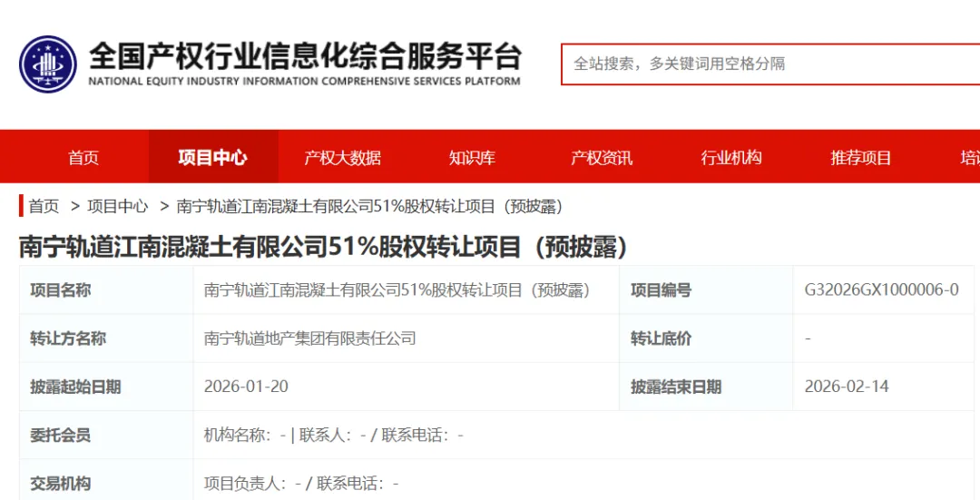Click the platform emblem logo icon
Screen dimensions: 980x500
pyautogui.click(x=48, y=64)
